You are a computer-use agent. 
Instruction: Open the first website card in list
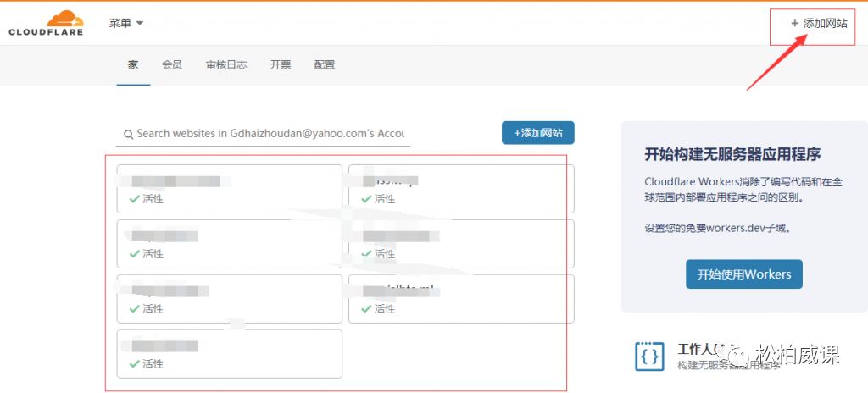pos(229,189)
